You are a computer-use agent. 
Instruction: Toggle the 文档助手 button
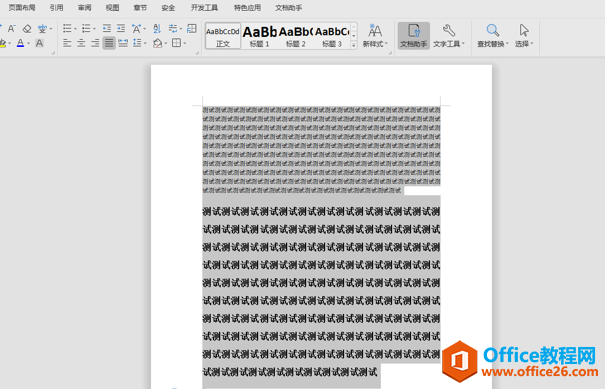click(414, 36)
